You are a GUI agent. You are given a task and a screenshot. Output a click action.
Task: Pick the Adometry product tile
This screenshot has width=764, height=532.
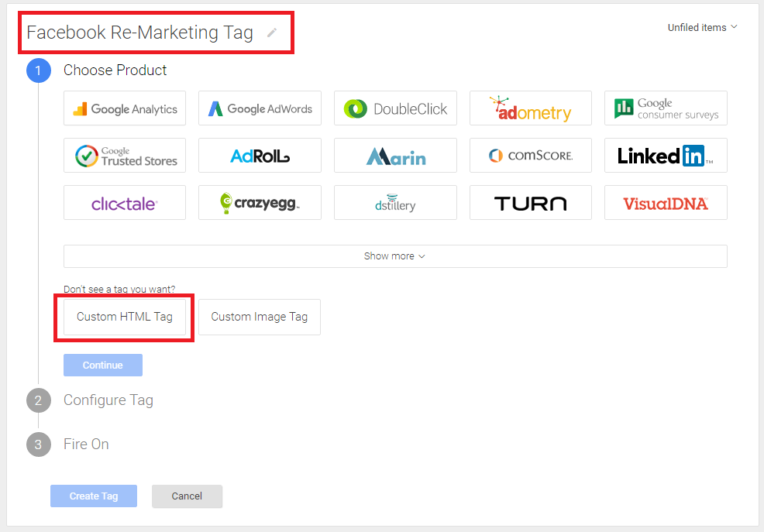click(x=531, y=108)
